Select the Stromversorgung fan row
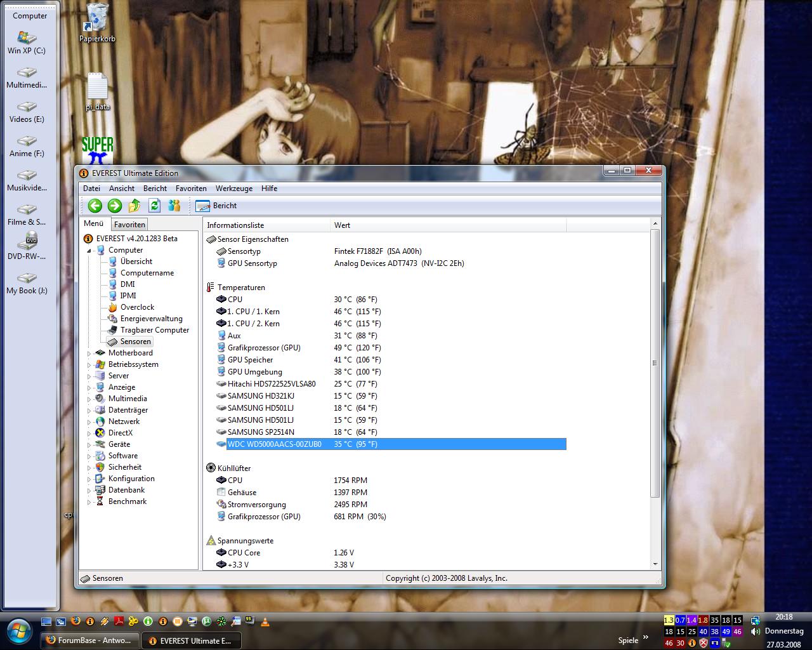Screen dimensions: 812x650 click(391, 505)
